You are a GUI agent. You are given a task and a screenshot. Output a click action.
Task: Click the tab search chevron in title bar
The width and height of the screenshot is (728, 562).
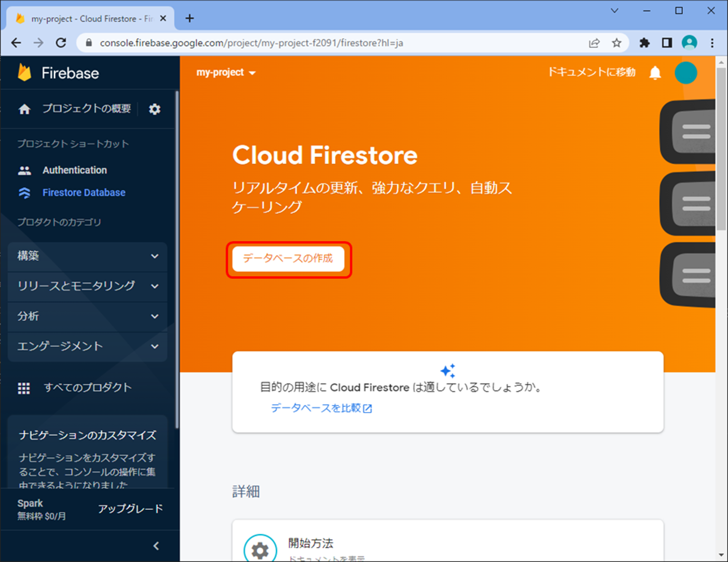[x=614, y=11]
